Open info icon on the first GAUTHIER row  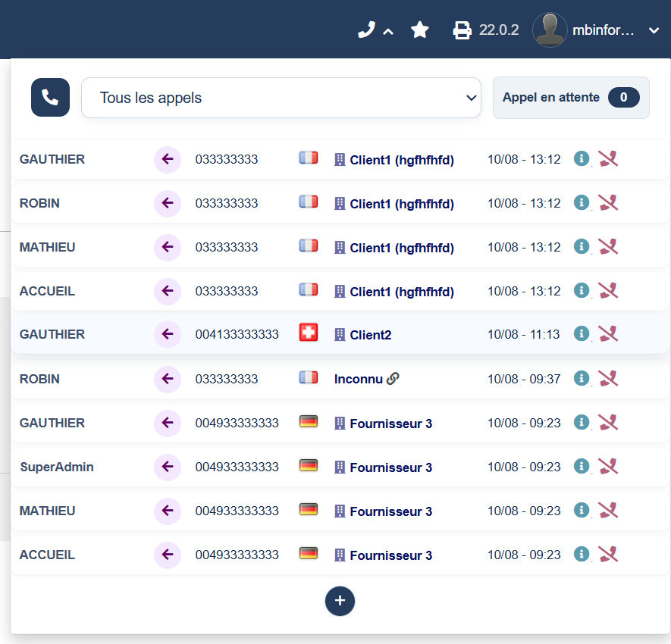581,158
